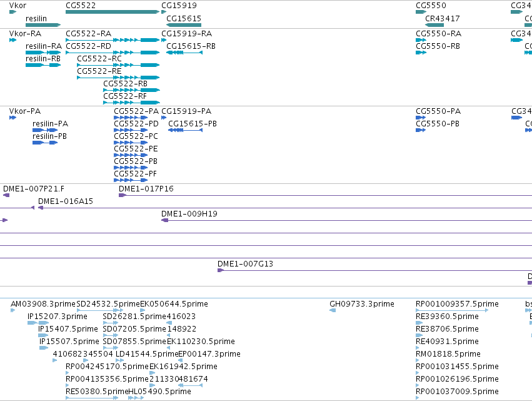Viewport: 532px width, 401px height.
Task: Select the CG5522 gene bar
Action: pyautogui.click(x=113, y=12)
